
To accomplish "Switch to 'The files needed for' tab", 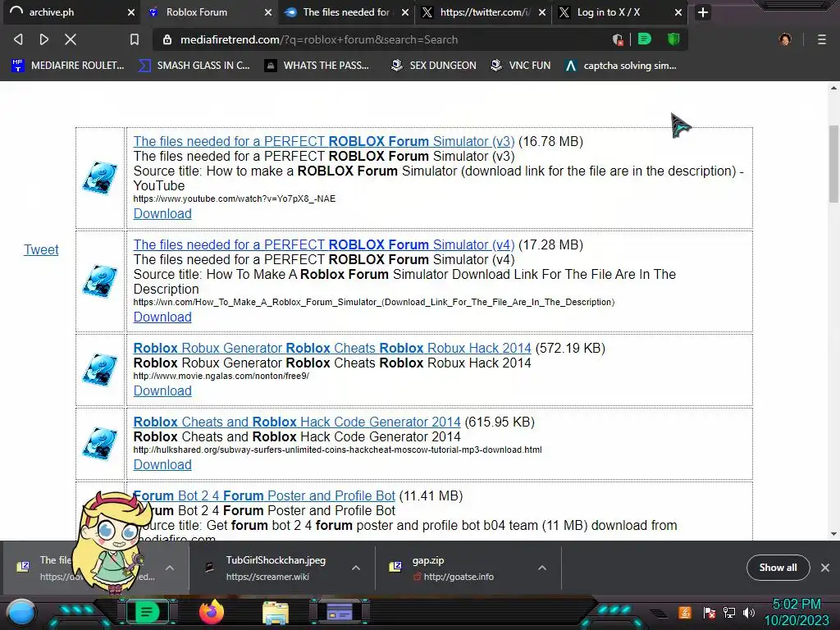I will (x=346, y=12).
